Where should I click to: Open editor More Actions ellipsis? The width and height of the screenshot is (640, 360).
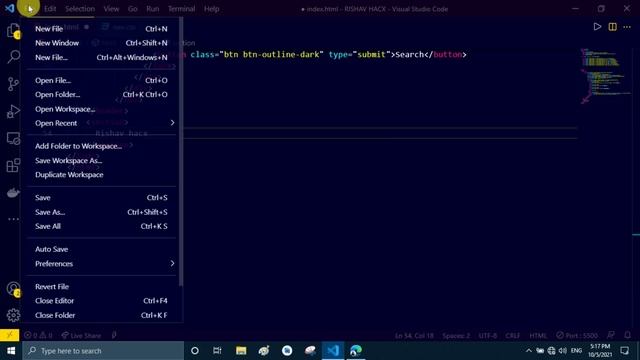click(627, 27)
